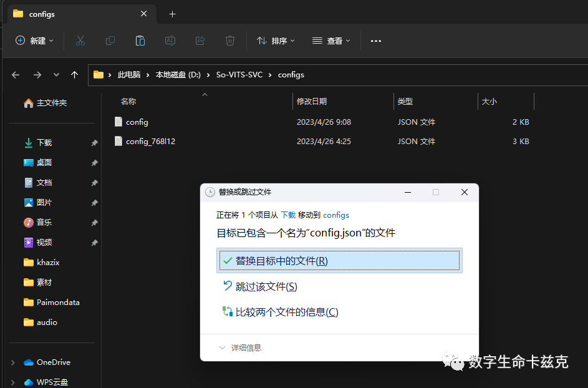
Task: Select the configs window tab
Action: [82, 14]
